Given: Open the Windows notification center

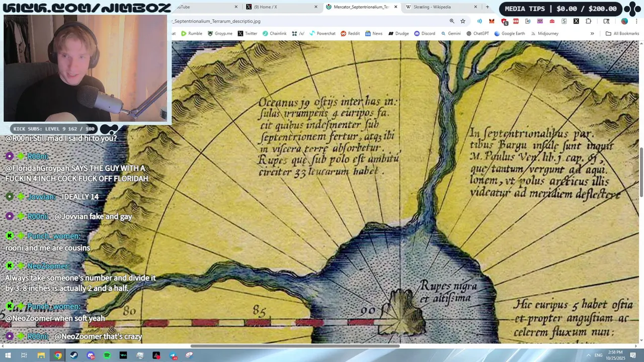Looking at the screenshot, I should 633,355.
